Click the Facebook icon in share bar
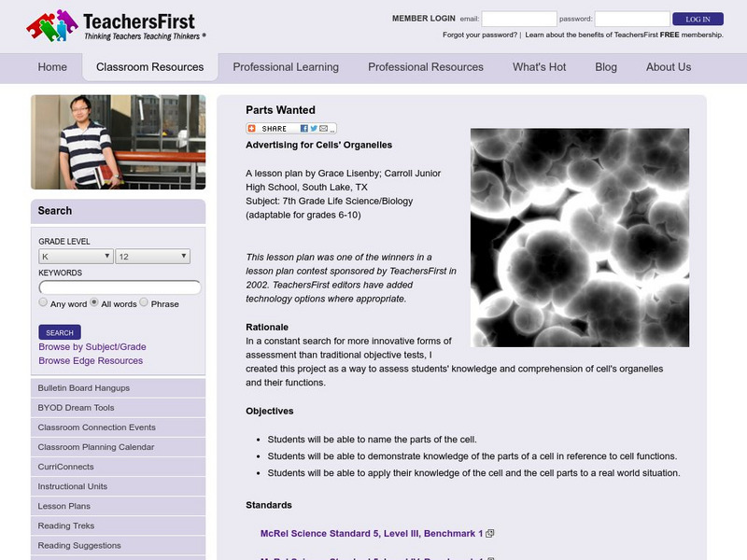The height and width of the screenshot is (560, 747). [304, 129]
